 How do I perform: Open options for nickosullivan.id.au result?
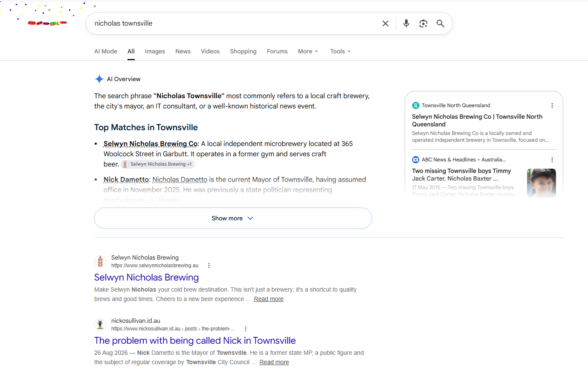246,329
